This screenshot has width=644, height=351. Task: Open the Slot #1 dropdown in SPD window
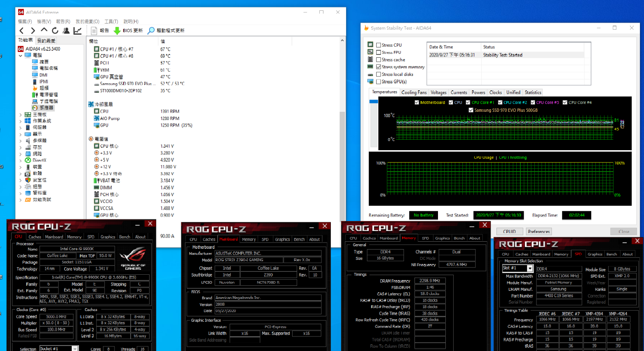pyautogui.click(x=530, y=269)
